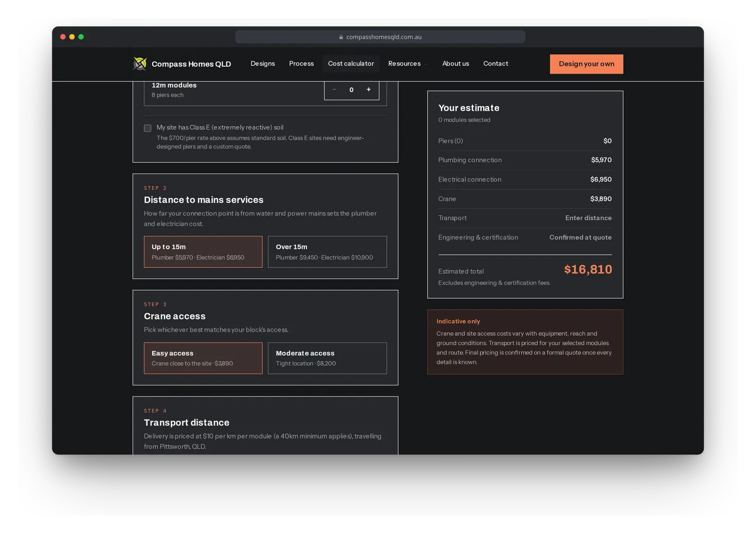Click the 'Excludes engineering & certification fees' note
756x534 pixels.
pos(494,283)
